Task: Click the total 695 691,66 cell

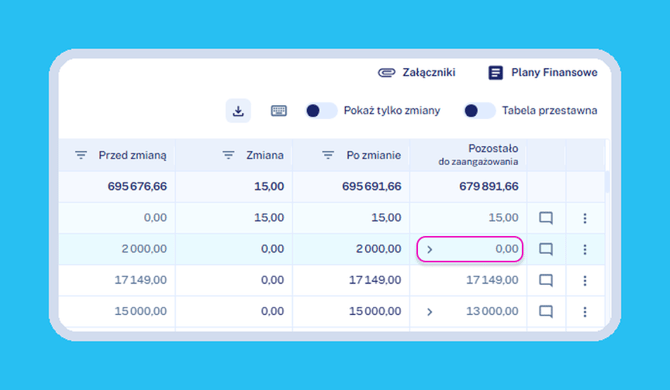Action: tap(351, 187)
